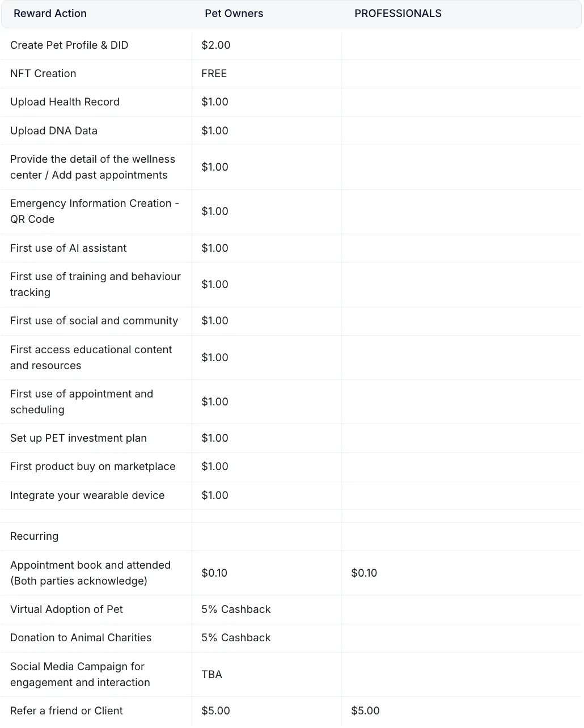The height and width of the screenshot is (728, 584).
Task: Select the Recurring section heading
Action: [x=34, y=536]
